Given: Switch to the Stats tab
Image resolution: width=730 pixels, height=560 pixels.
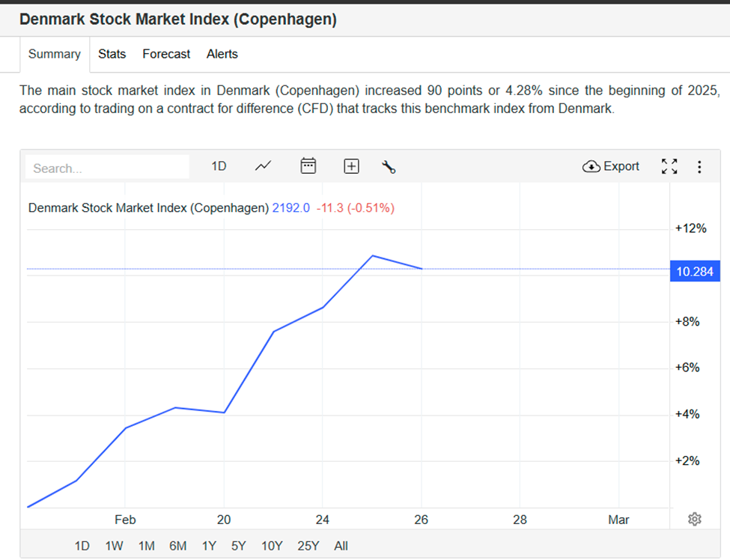Looking at the screenshot, I should (x=112, y=54).
